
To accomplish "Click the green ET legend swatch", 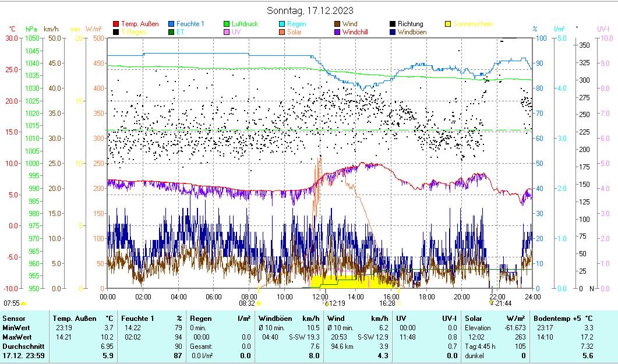I will pyautogui.click(x=171, y=32).
